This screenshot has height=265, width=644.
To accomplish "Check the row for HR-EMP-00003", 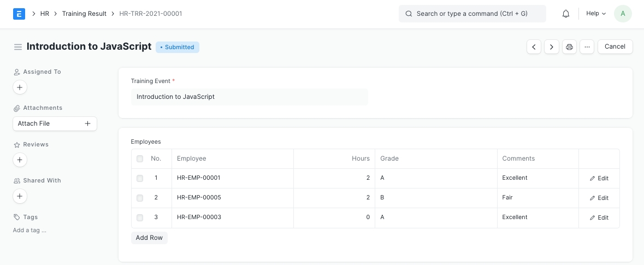I will pos(140,217).
